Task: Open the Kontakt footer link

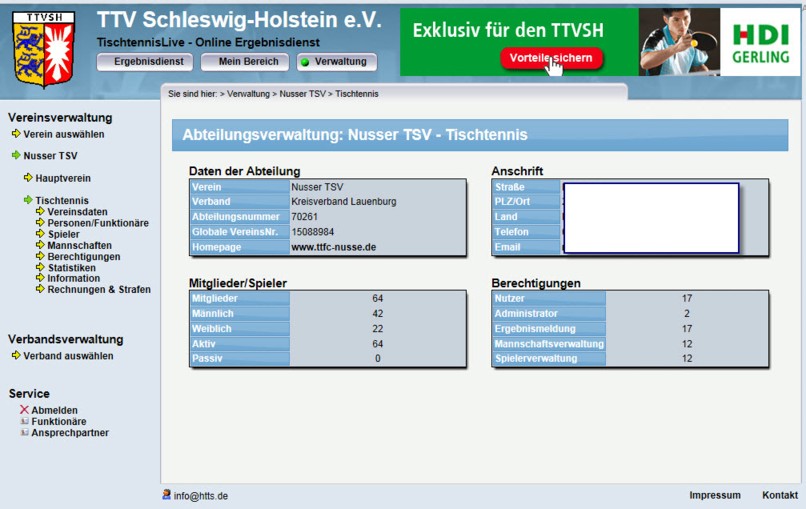Action: (779, 495)
